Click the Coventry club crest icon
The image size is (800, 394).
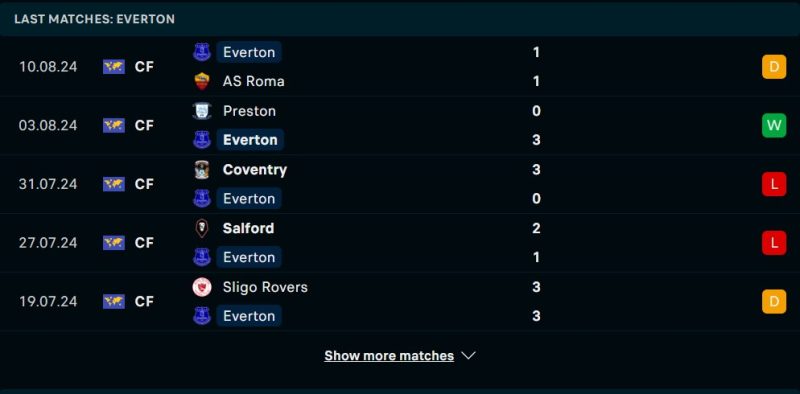202,169
